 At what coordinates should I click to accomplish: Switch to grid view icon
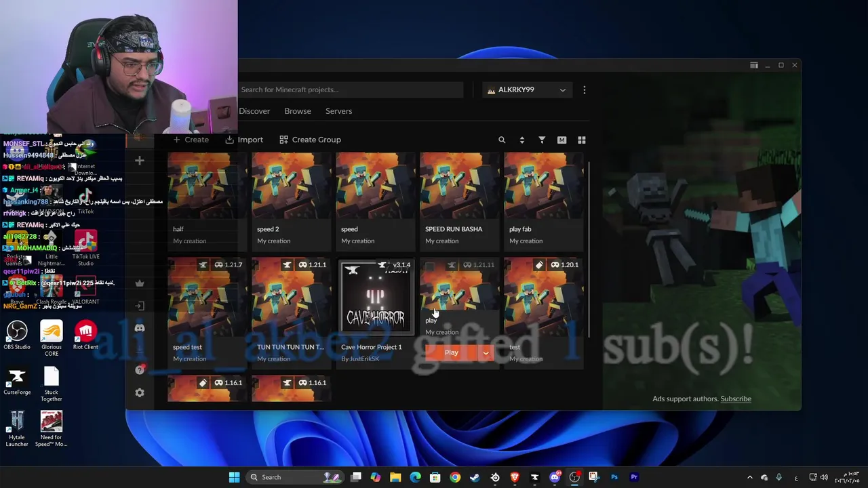coord(581,140)
